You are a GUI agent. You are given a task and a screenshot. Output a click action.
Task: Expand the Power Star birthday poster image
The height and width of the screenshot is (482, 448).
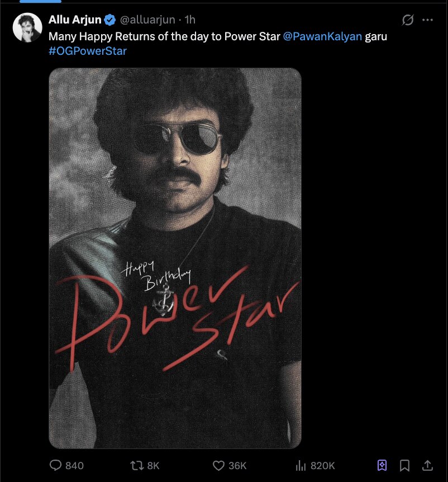tap(175, 258)
